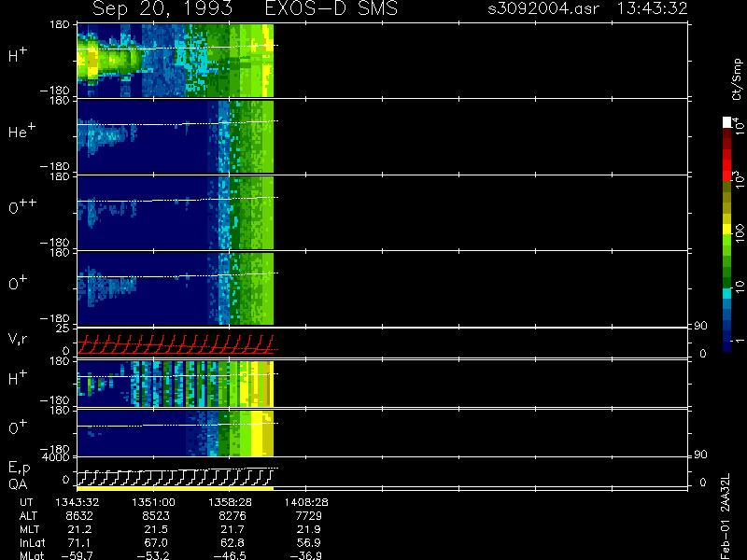Click the "MLat" row label
Screen dimensions: 747x560
point(32,555)
